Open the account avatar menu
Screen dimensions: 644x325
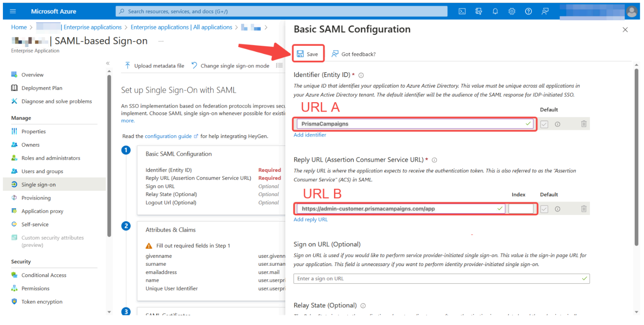click(x=631, y=12)
